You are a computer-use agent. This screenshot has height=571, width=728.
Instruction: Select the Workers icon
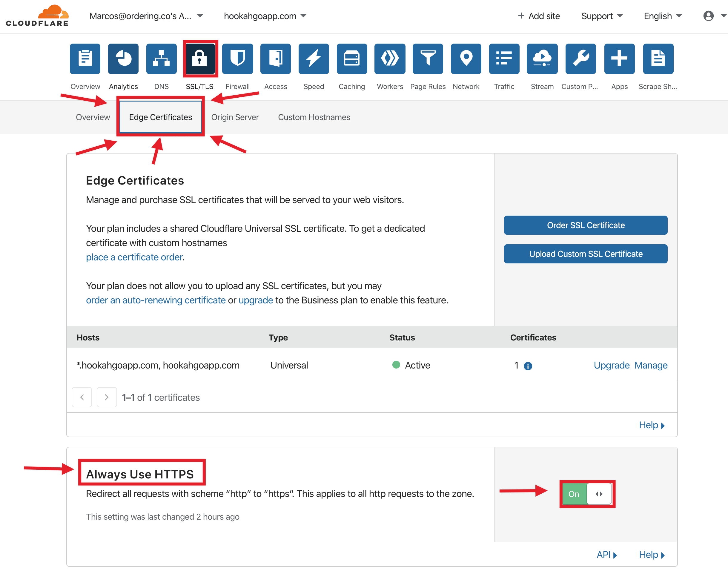point(390,59)
